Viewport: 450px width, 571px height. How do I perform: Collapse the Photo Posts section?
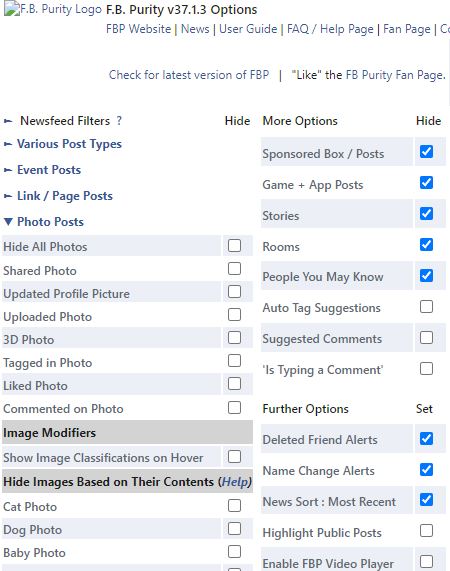[50, 222]
